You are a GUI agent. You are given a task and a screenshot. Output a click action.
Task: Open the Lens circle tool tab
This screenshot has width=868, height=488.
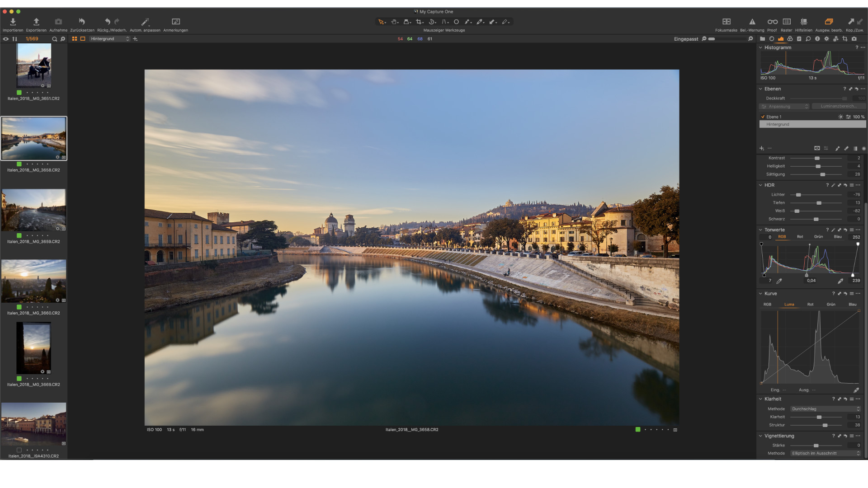[771, 39]
